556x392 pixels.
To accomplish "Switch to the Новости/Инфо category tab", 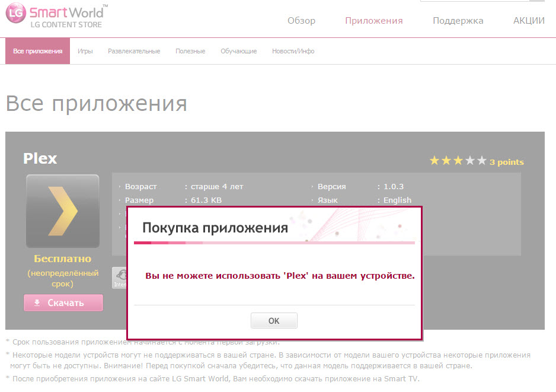I will pyautogui.click(x=293, y=51).
